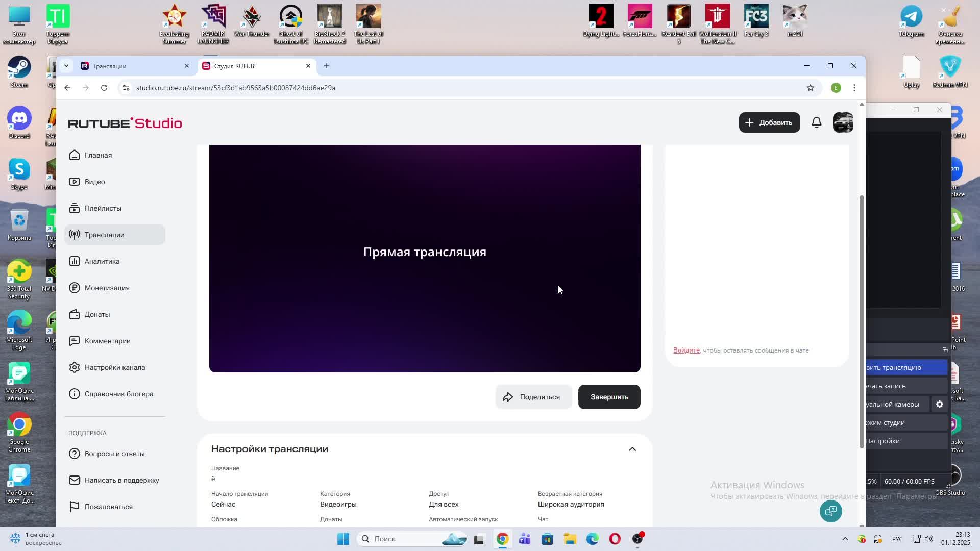This screenshot has width=980, height=551.
Task: Collapse the Настройки трансляции section
Action: (632, 449)
